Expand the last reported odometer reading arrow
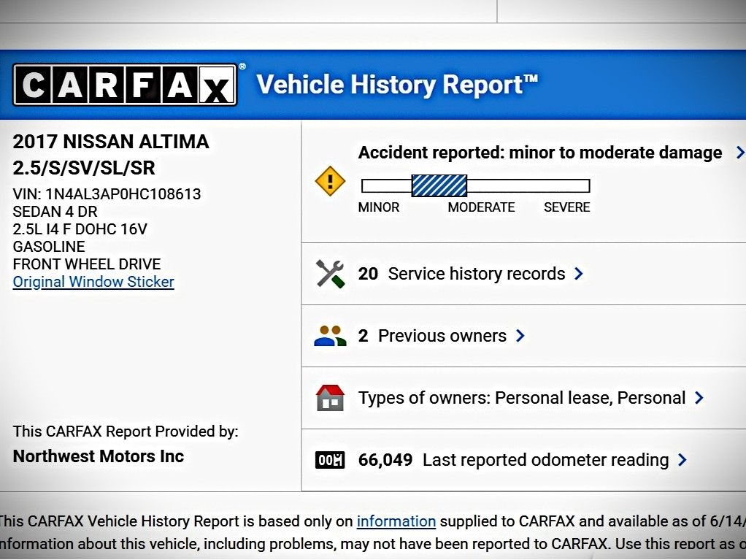Image resolution: width=746 pixels, height=560 pixels. (x=682, y=460)
